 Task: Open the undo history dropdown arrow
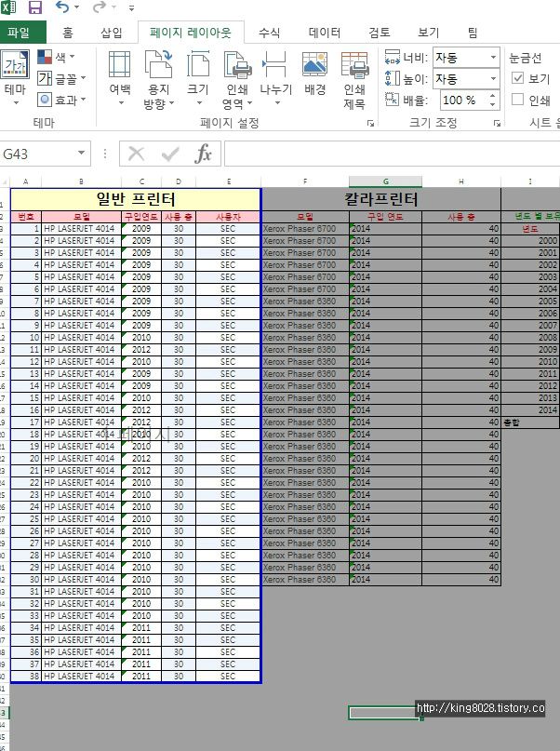(76, 7)
